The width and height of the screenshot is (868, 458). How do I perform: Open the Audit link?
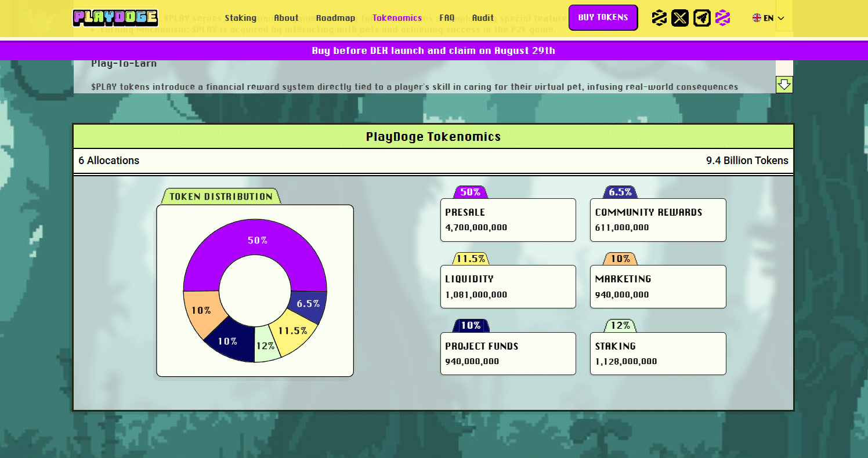483,18
